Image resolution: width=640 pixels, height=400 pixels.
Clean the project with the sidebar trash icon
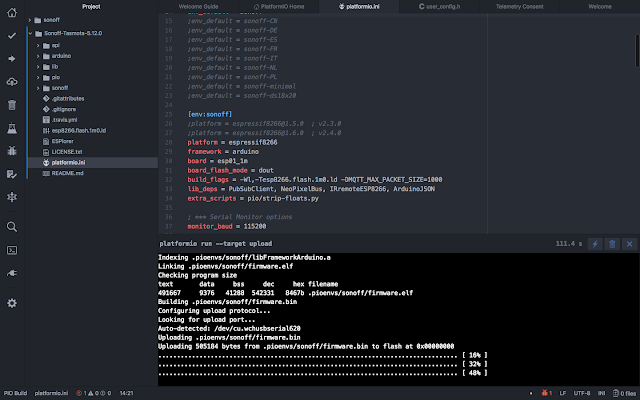(12, 105)
